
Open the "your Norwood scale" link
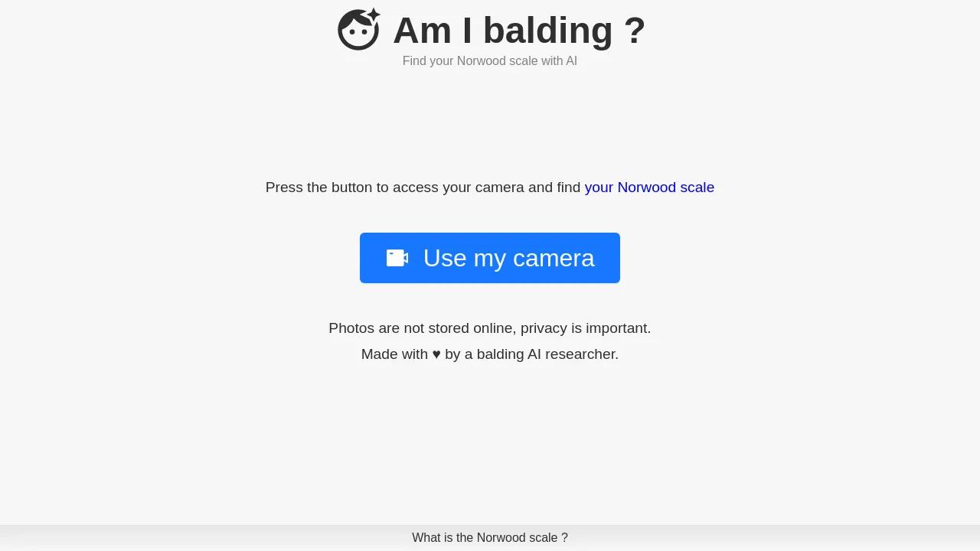pos(649,187)
